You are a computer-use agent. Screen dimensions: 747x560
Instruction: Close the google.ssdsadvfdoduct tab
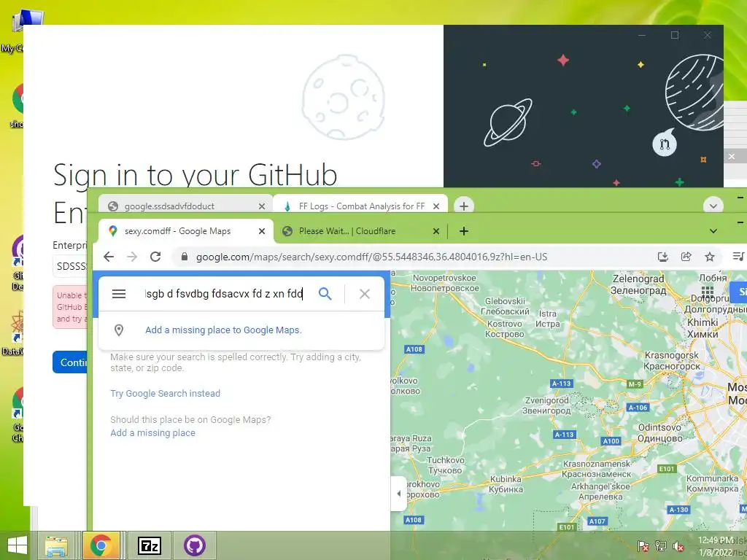pyautogui.click(x=262, y=206)
